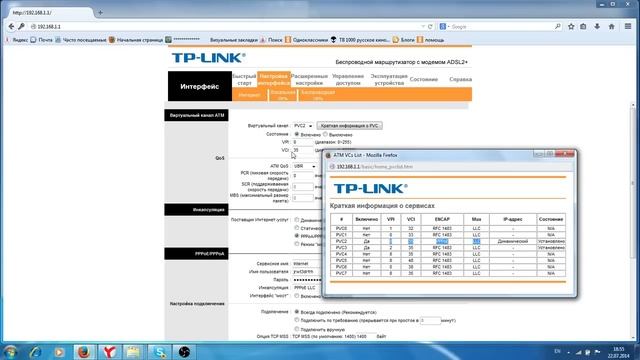640x360 pixels.
Task: Select Подключить по требованию option
Action: pyautogui.click(x=297, y=320)
